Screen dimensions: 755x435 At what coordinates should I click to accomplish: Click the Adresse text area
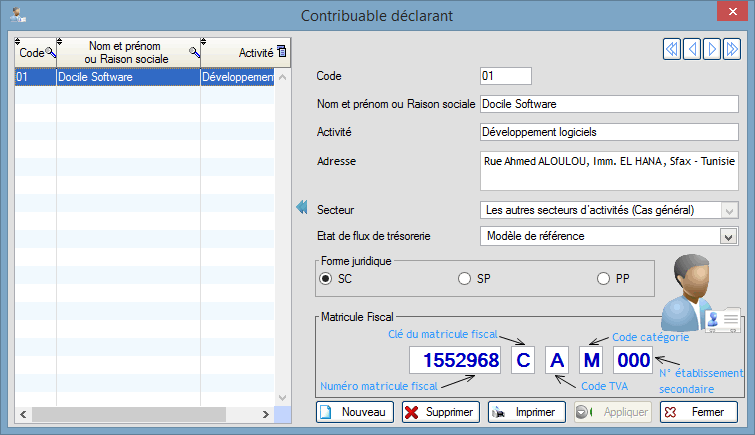[x=609, y=171]
